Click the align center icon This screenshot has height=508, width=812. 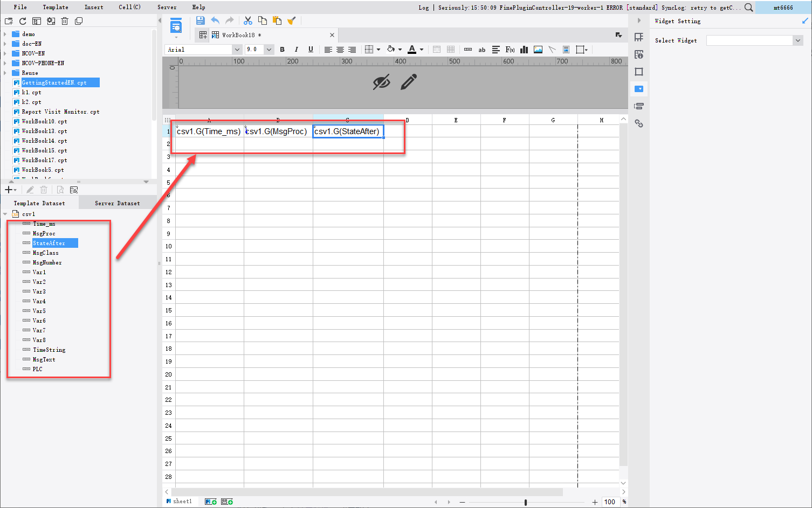[340, 50]
